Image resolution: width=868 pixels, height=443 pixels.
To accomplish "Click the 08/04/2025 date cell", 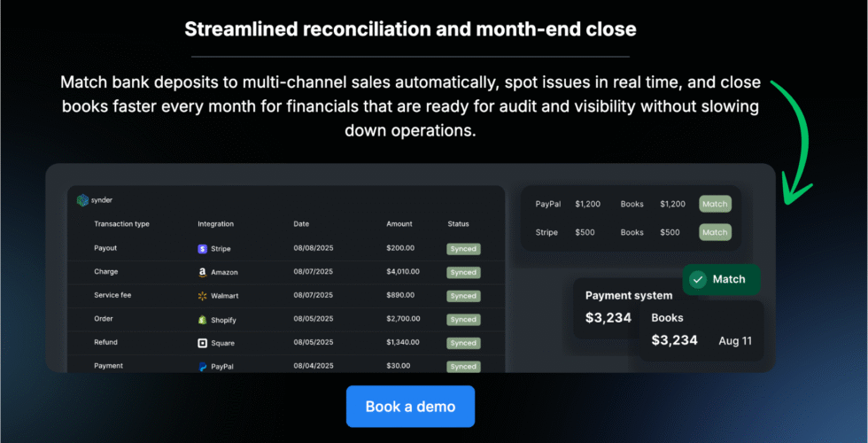I will click(314, 366).
